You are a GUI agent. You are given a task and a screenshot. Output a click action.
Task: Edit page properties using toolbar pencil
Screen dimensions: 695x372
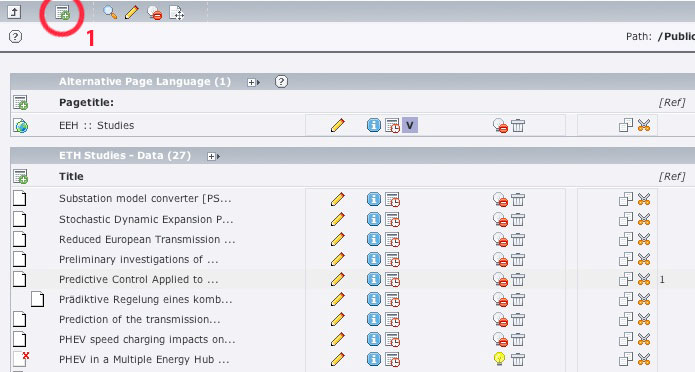(132, 12)
